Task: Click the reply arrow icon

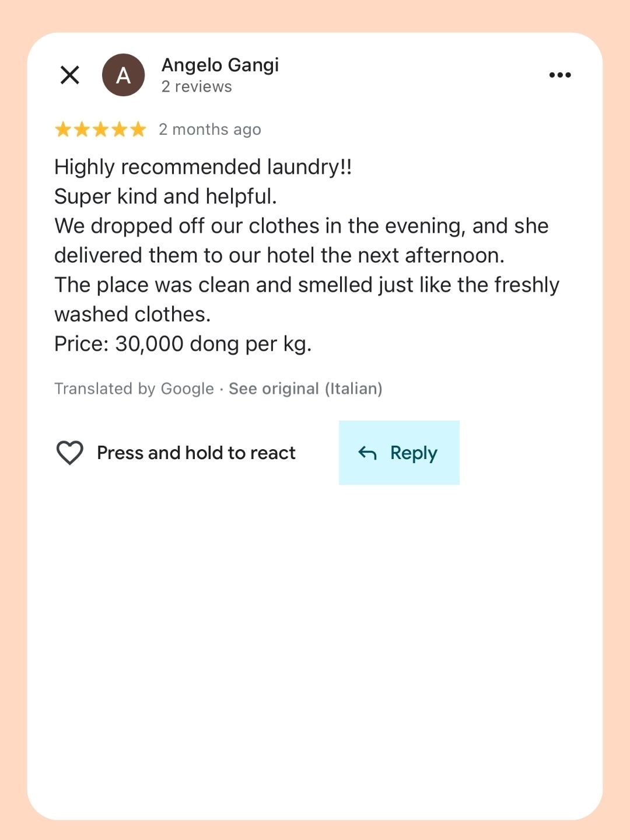Action: [367, 453]
